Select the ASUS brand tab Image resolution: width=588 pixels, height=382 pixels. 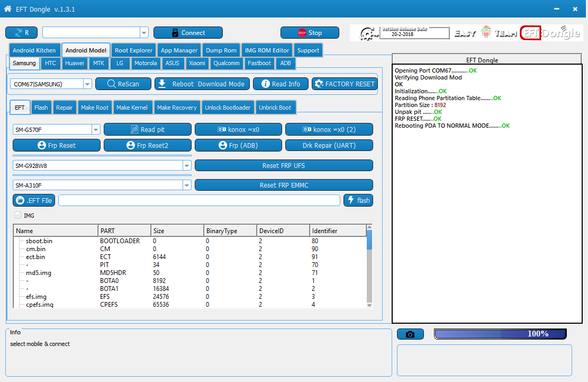pyautogui.click(x=172, y=63)
